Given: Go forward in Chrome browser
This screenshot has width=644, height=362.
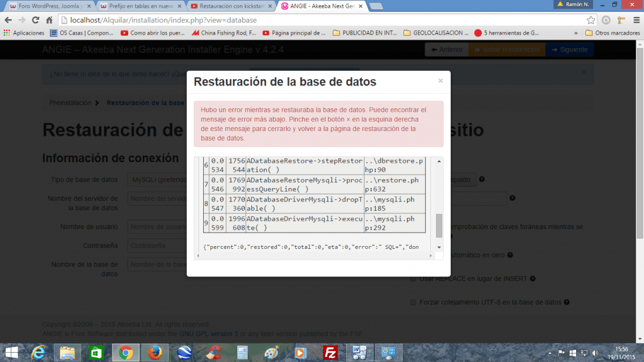Looking at the screenshot, I should point(22,20).
